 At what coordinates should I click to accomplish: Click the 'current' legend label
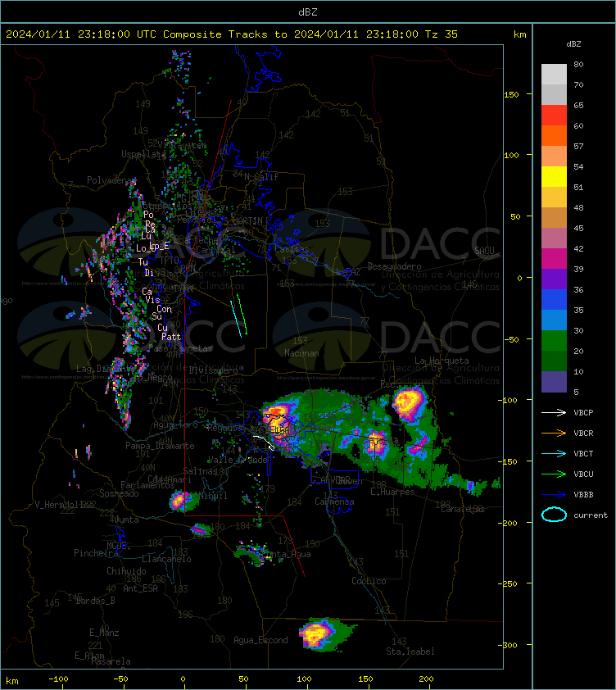(591, 515)
